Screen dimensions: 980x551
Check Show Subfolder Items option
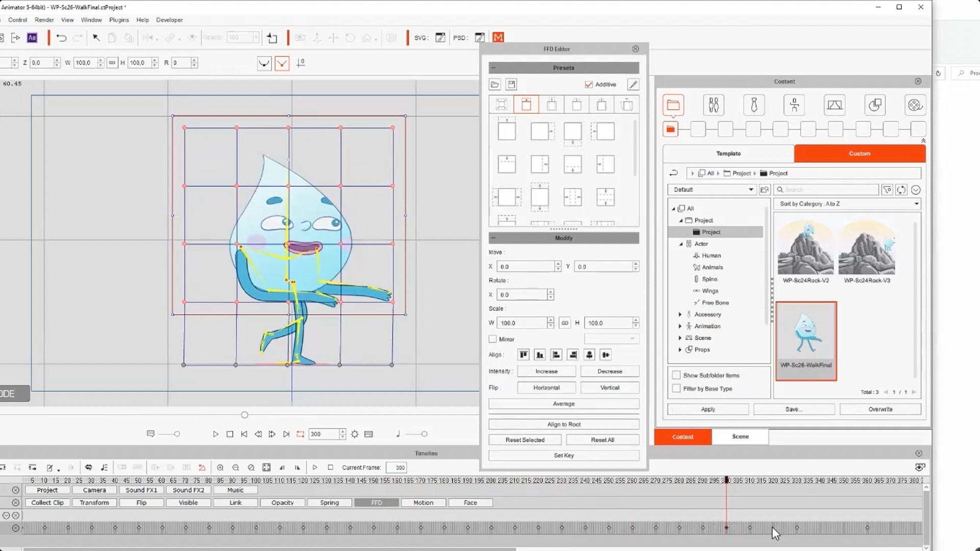676,375
